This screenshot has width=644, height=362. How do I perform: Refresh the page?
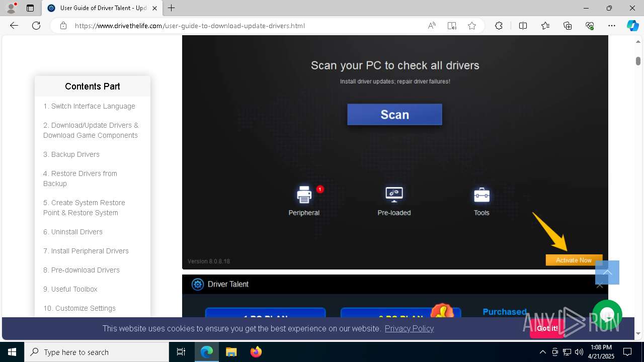click(x=36, y=26)
